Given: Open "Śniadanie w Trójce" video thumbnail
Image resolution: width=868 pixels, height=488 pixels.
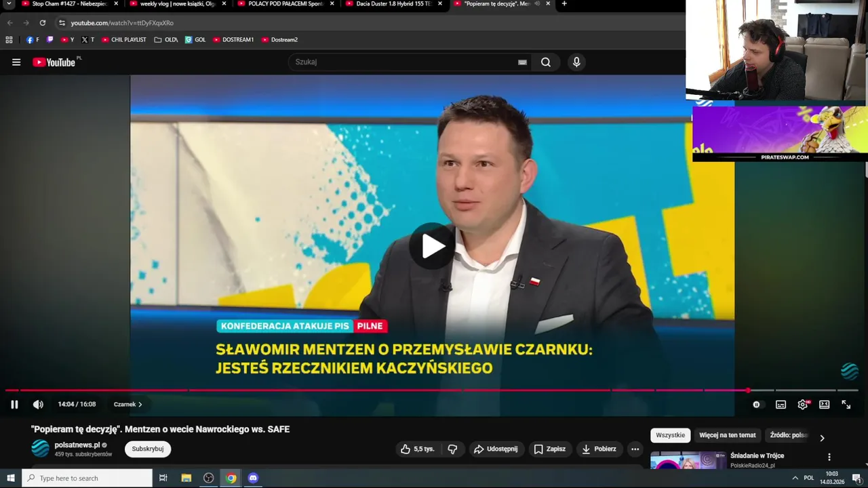Looking at the screenshot, I should tap(688, 461).
